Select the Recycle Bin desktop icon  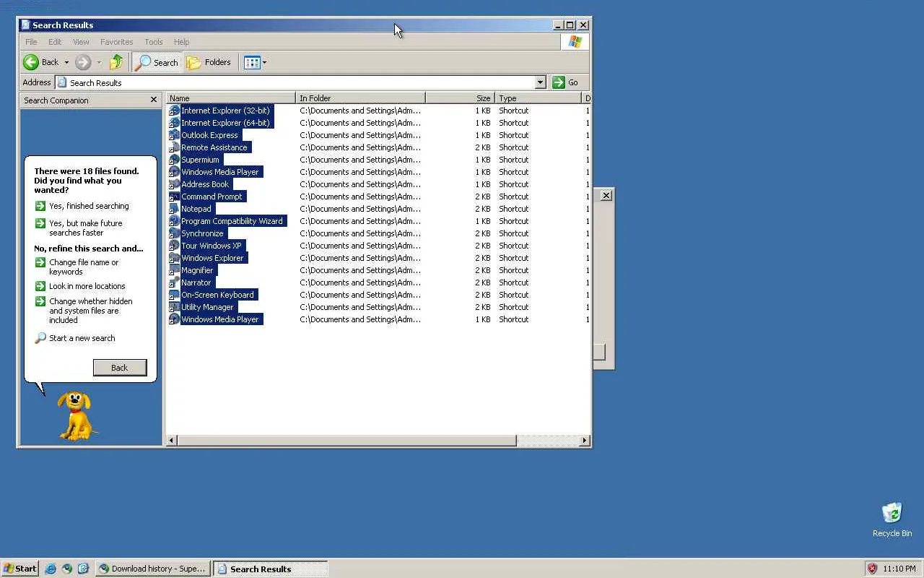pos(892,520)
